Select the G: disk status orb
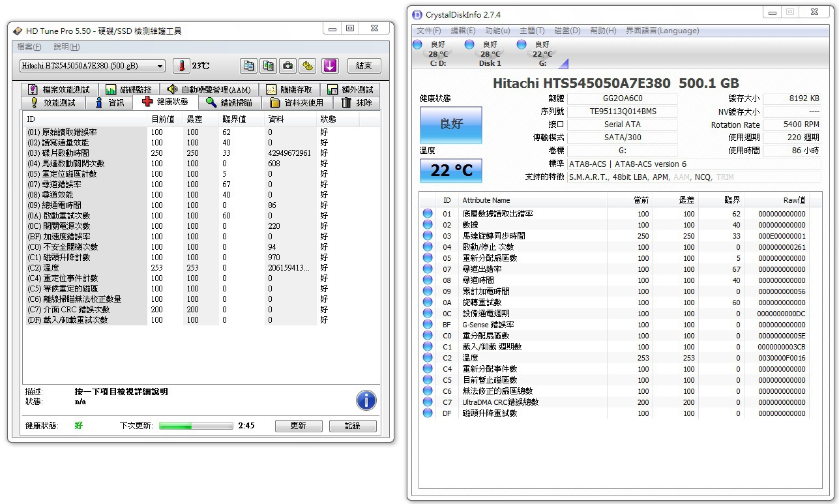The width and height of the screenshot is (839, 504). point(521,44)
